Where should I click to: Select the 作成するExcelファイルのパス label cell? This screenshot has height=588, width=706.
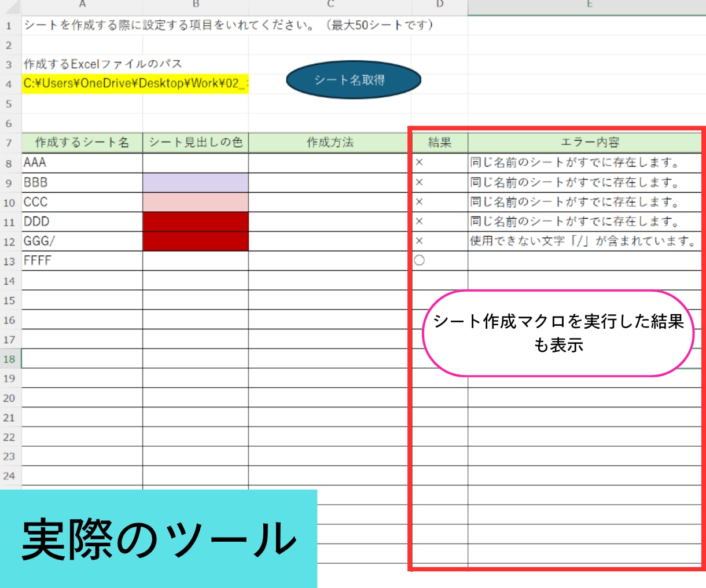pos(82,64)
